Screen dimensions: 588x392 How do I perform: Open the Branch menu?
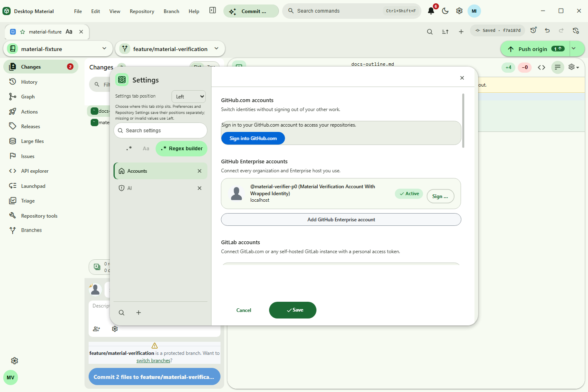tap(171, 11)
